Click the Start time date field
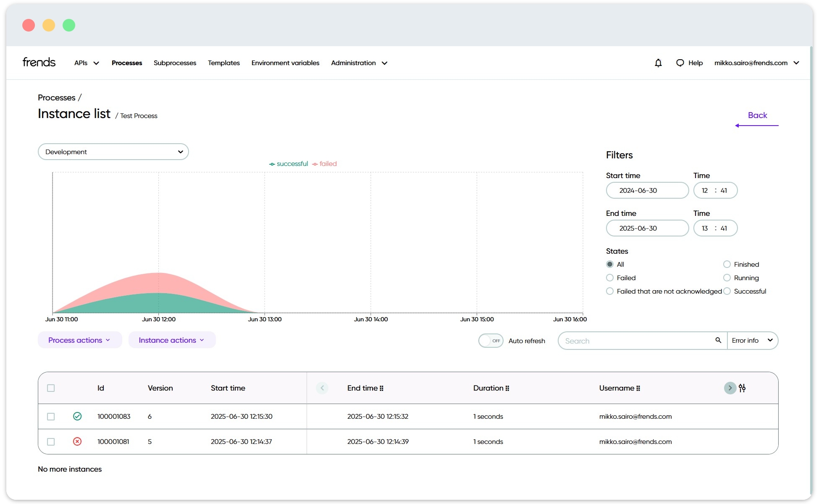The width and height of the screenshot is (819, 504). pyautogui.click(x=647, y=190)
